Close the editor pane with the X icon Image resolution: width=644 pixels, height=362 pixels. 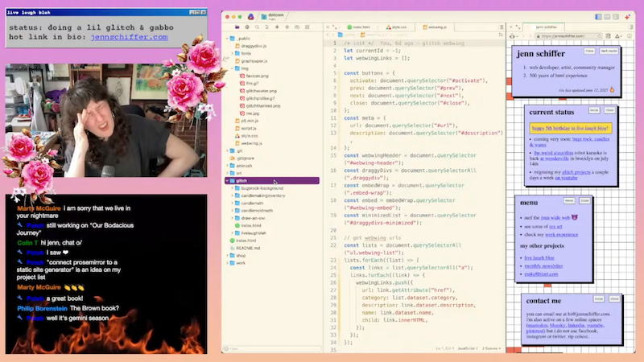328,27
